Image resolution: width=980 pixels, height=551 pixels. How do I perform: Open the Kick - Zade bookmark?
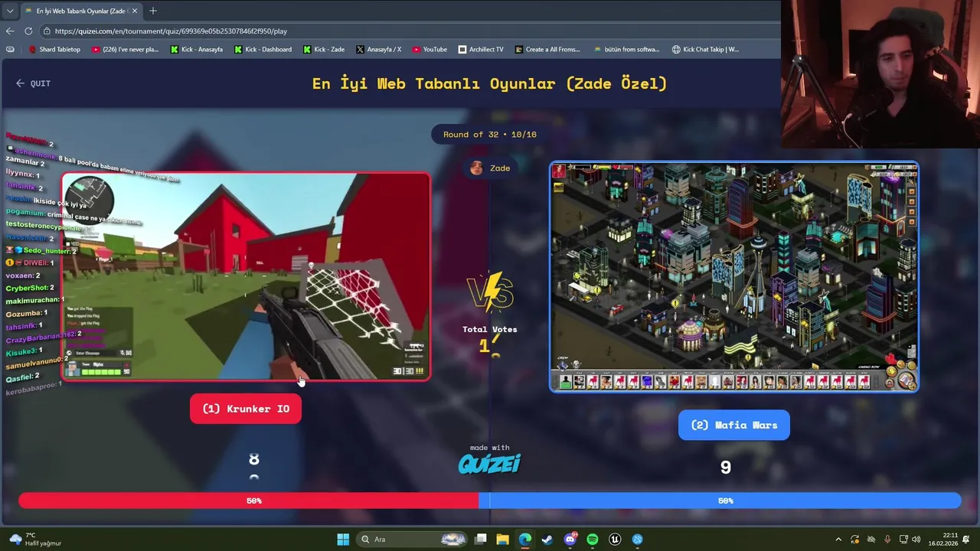pos(324,49)
